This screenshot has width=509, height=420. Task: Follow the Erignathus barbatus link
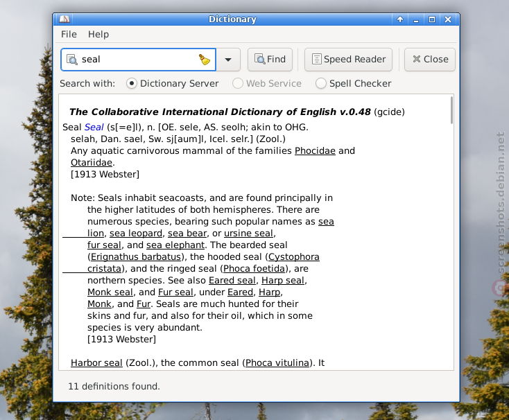(x=136, y=257)
